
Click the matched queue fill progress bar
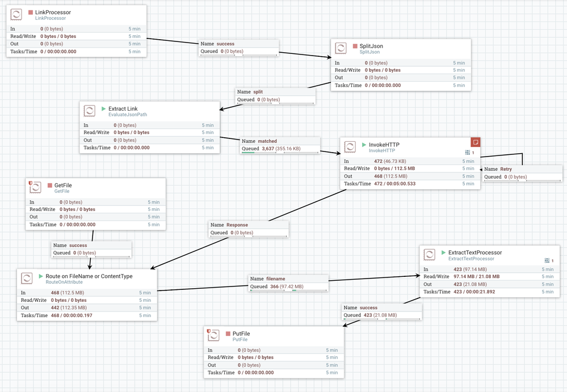[248, 153]
